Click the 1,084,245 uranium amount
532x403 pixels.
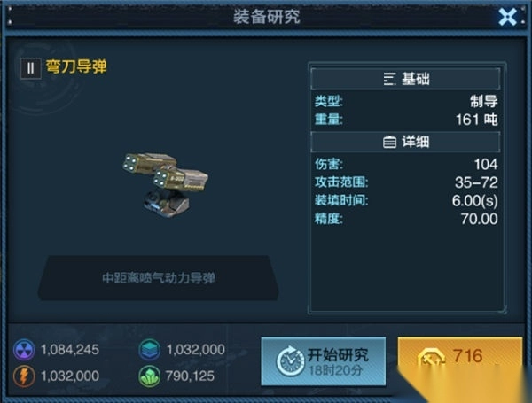click(70, 350)
